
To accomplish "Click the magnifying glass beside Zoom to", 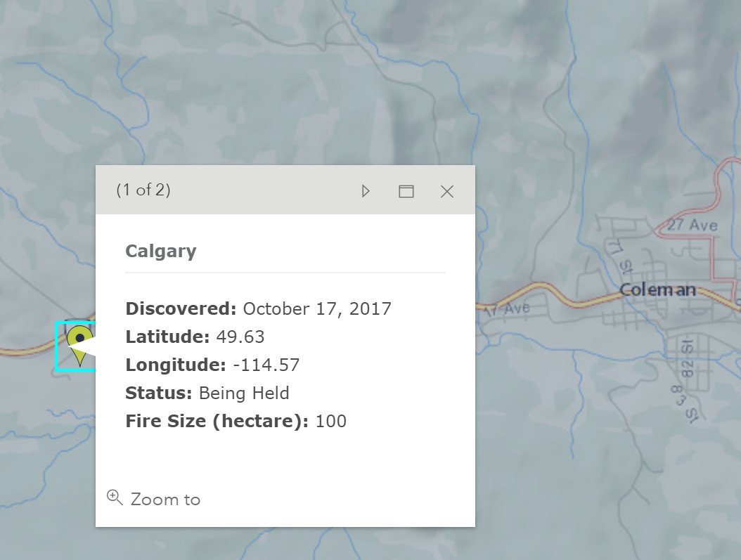I will pos(113,497).
